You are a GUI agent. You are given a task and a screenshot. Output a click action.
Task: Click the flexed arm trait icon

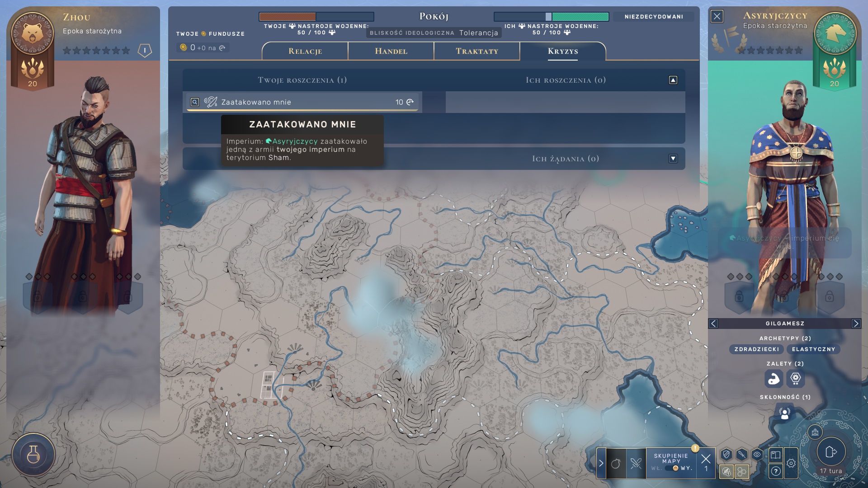(x=774, y=379)
